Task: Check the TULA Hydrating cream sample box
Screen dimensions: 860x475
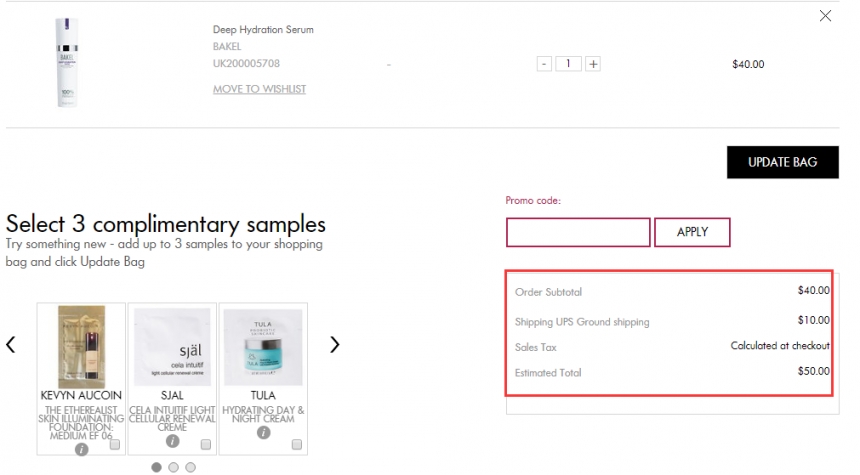Action: [x=297, y=444]
